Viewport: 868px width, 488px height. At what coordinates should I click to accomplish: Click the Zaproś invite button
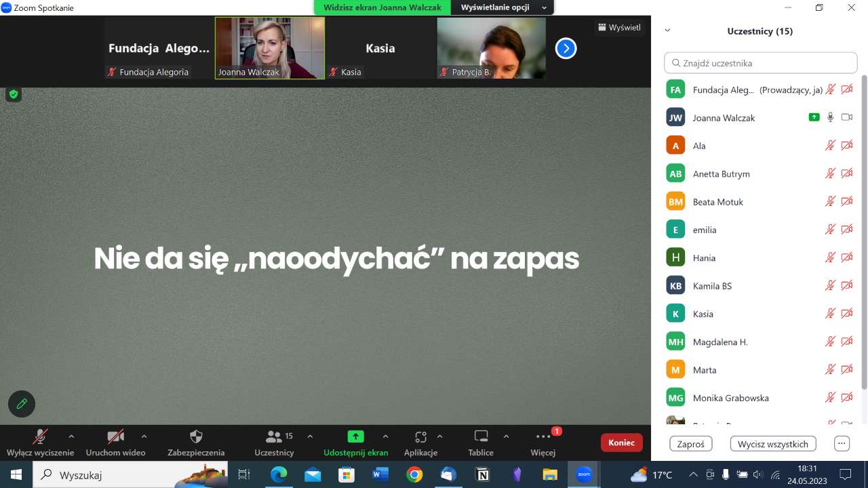click(x=690, y=444)
